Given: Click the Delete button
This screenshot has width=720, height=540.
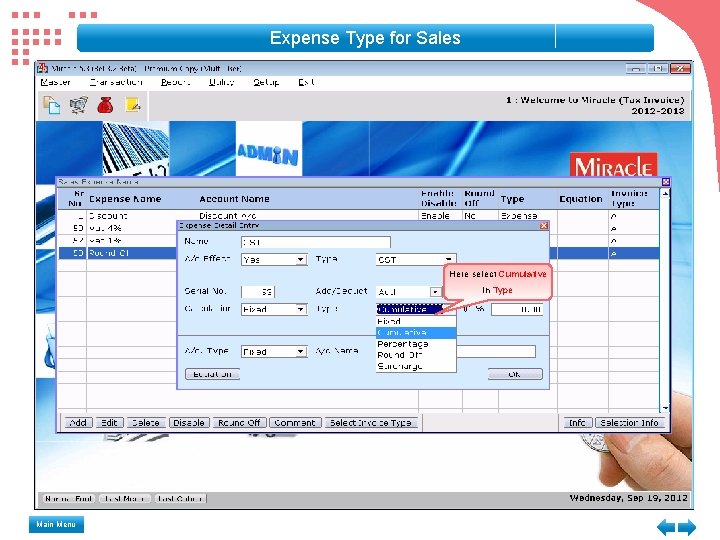Looking at the screenshot, I should (x=146, y=423).
